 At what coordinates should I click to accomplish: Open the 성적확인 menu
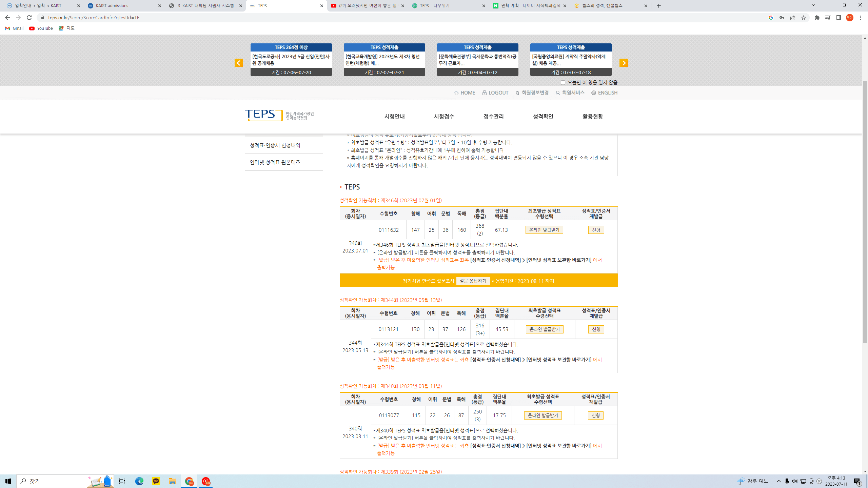click(x=543, y=116)
